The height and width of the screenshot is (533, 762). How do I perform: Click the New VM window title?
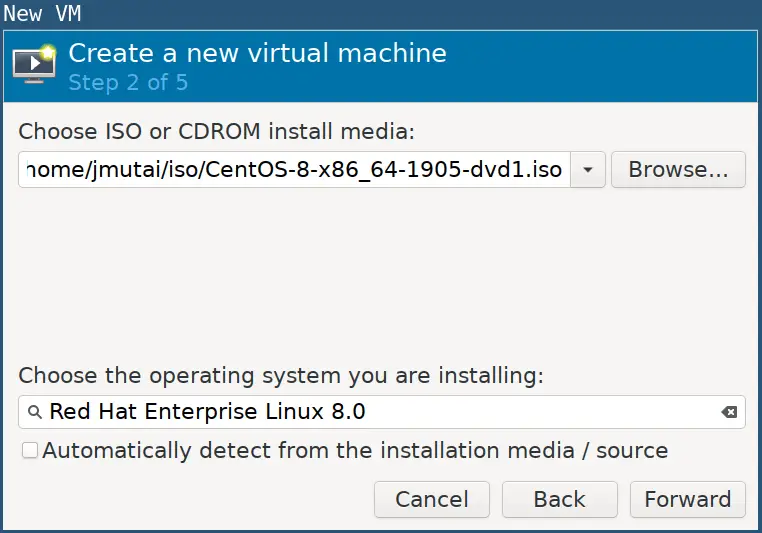[42, 13]
